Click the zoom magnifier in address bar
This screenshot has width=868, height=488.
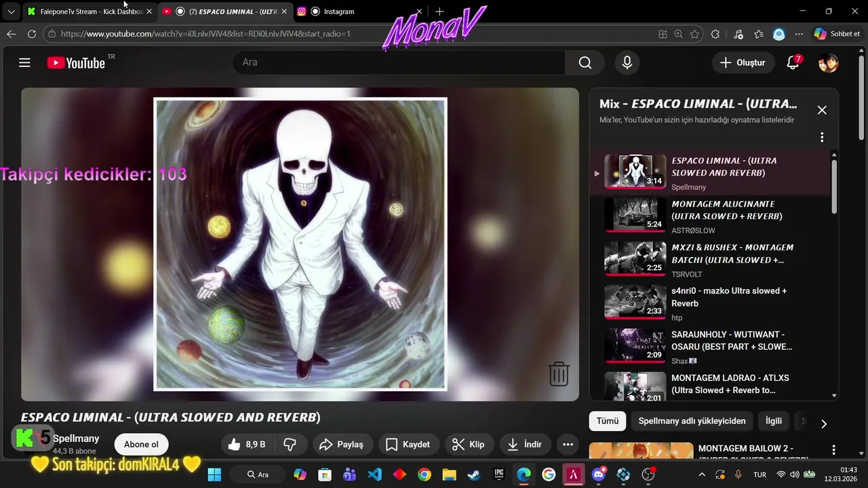click(x=678, y=34)
